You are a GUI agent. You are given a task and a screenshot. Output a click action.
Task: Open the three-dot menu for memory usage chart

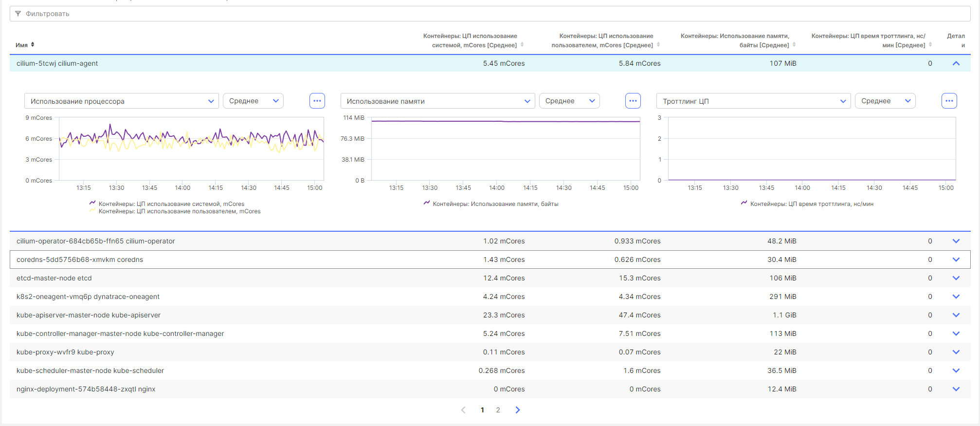[633, 101]
